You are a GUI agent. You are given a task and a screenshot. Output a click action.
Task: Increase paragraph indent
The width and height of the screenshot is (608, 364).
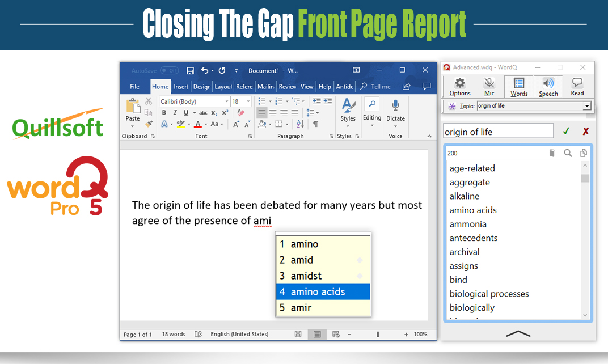point(328,101)
